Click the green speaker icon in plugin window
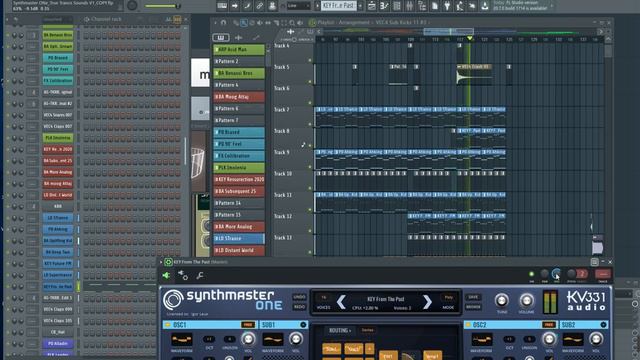Image resolution: width=640 pixels, height=360 pixels. click(166, 276)
